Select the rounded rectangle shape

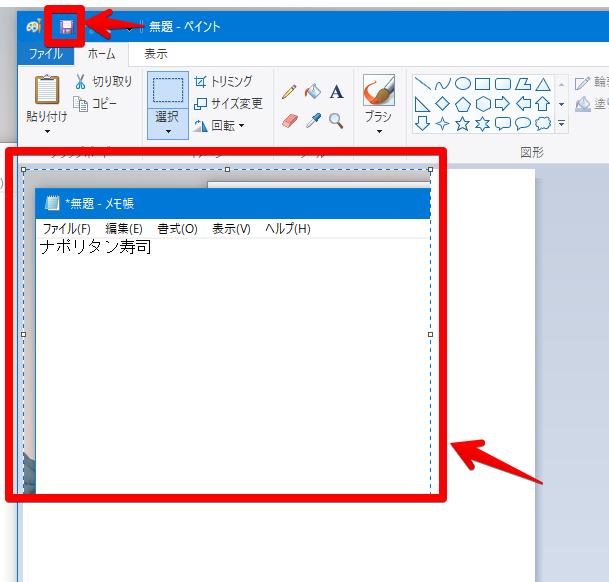[503, 84]
